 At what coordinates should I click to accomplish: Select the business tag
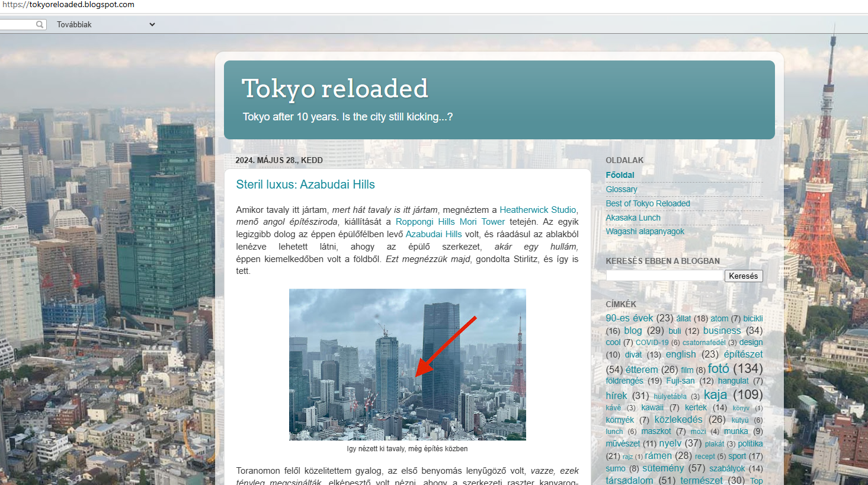click(722, 330)
